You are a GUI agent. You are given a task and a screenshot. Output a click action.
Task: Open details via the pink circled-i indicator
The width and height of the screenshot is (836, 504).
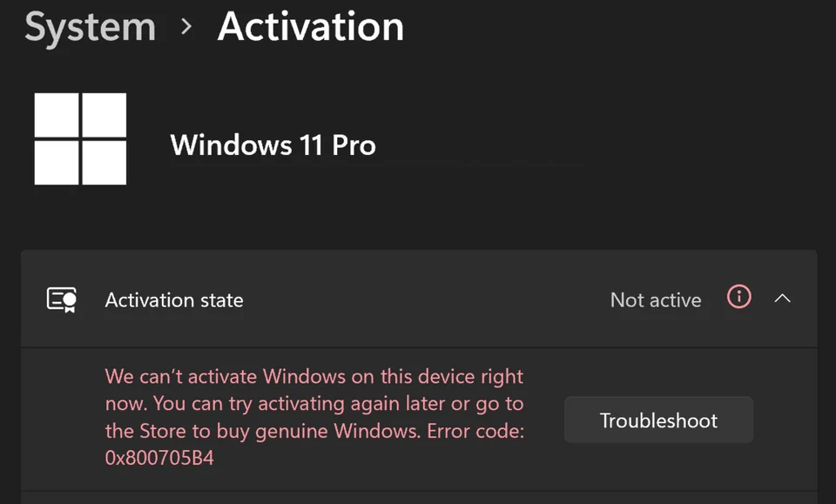[x=738, y=298]
